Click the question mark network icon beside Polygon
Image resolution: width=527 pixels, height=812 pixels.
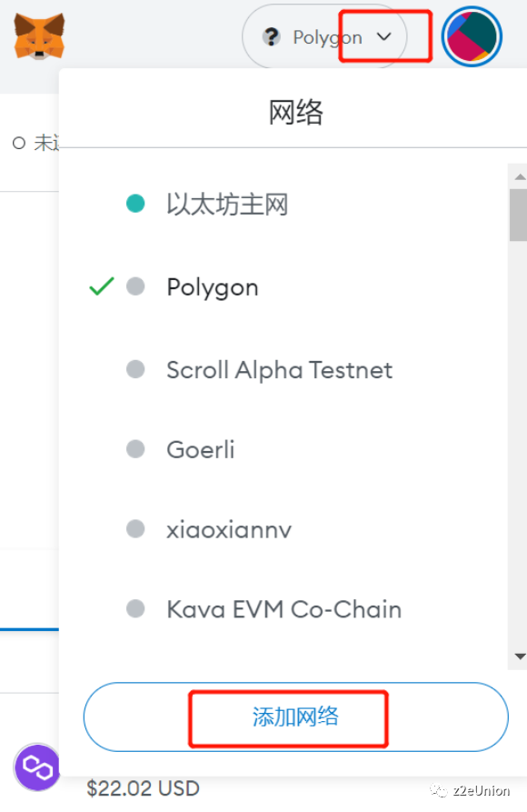point(271,36)
